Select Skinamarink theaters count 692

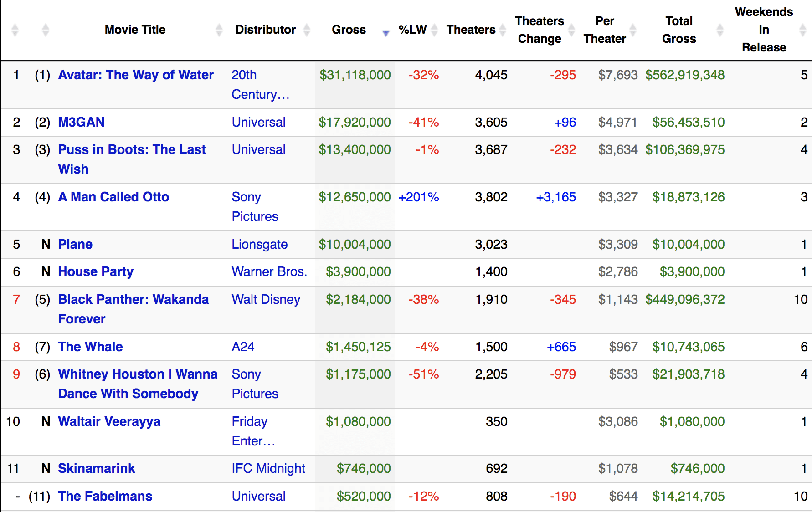(x=497, y=468)
